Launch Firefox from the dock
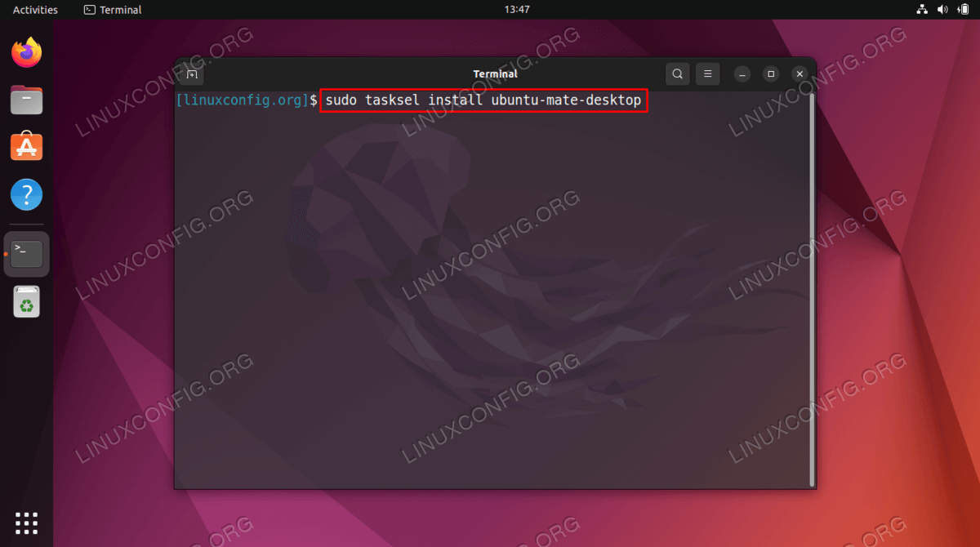The width and height of the screenshot is (980, 547). [x=26, y=54]
